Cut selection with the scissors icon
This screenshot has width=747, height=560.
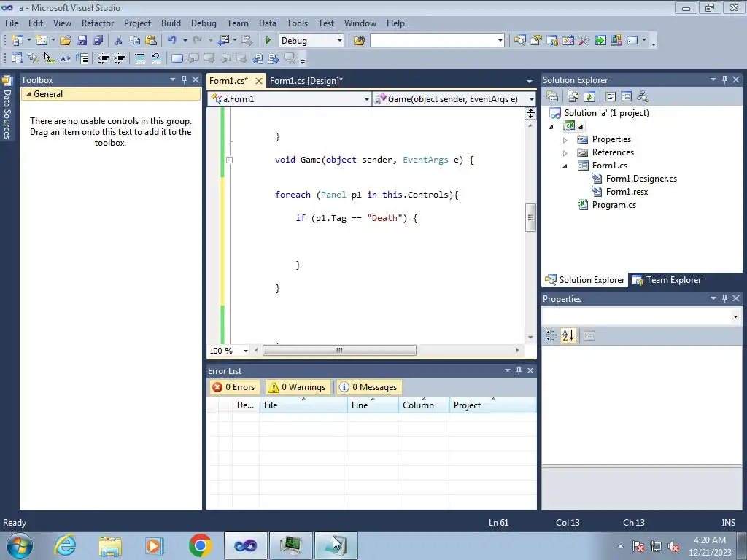[119, 41]
